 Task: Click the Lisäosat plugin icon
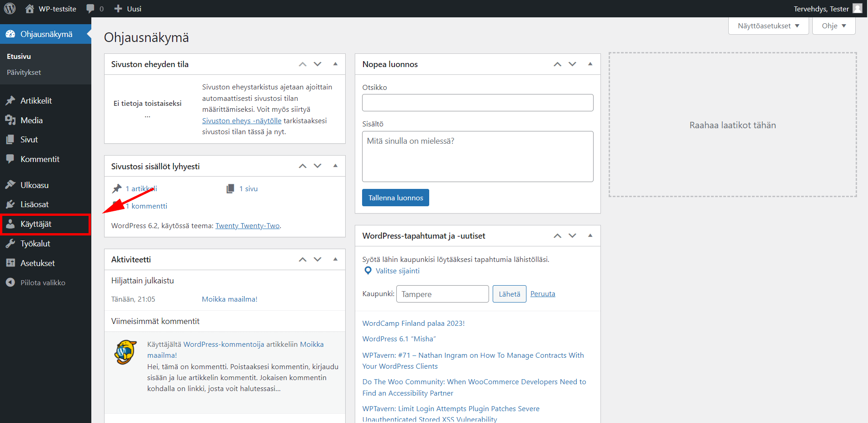pyautogui.click(x=10, y=204)
